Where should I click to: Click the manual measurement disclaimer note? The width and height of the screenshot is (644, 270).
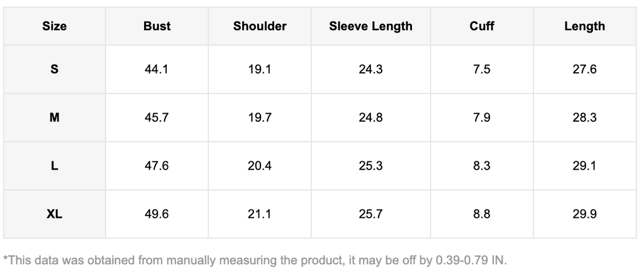point(255,259)
